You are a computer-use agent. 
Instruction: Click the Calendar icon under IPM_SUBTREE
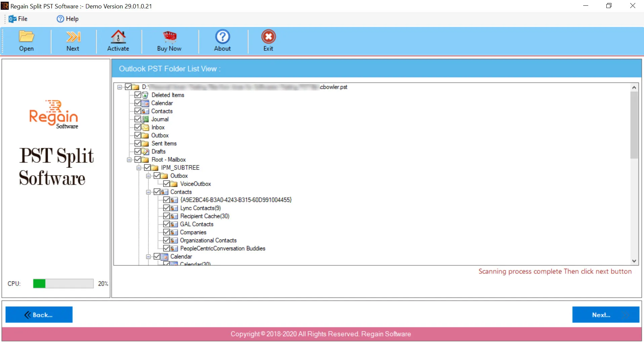(x=164, y=257)
